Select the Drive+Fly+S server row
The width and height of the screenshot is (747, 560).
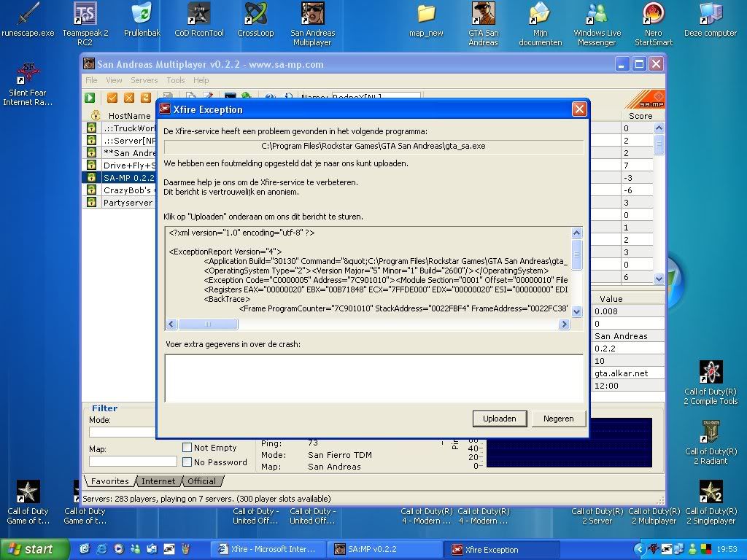[129, 166]
